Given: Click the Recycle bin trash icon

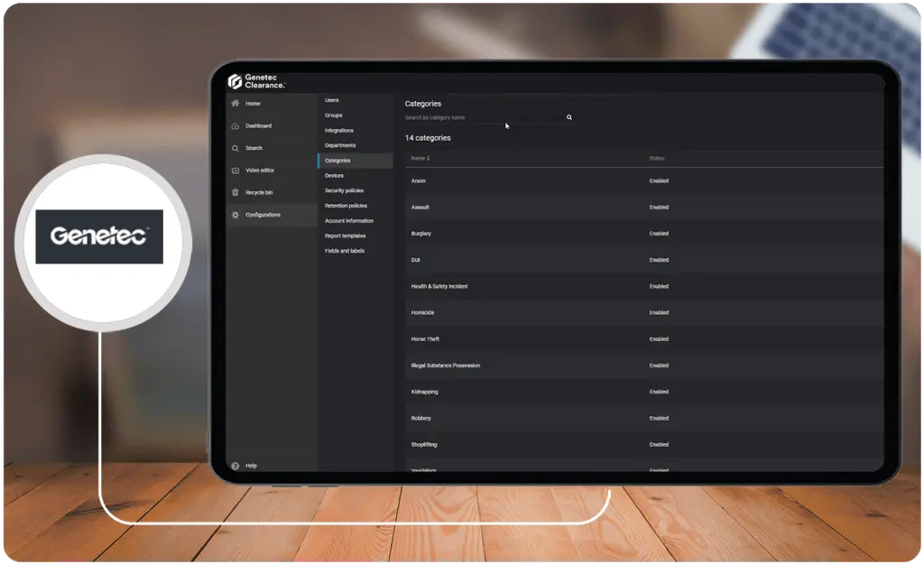Looking at the screenshot, I should [236, 192].
